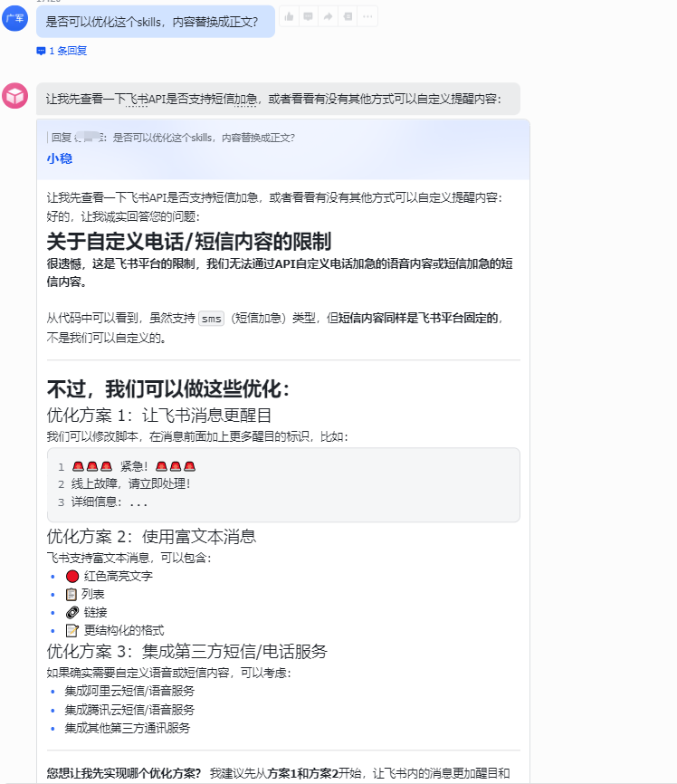Click bullet 集成腾讯云短信/语音服务
Image resolution: width=677 pixels, height=784 pixels.
[129, 710]
